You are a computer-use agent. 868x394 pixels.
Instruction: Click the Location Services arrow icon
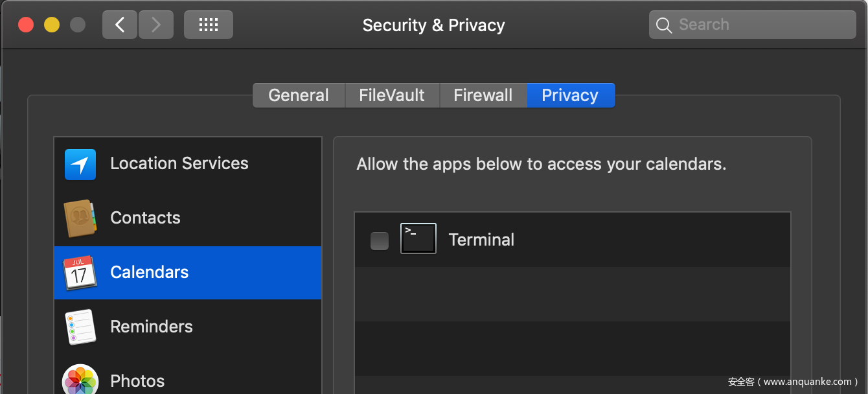[80, 165]
